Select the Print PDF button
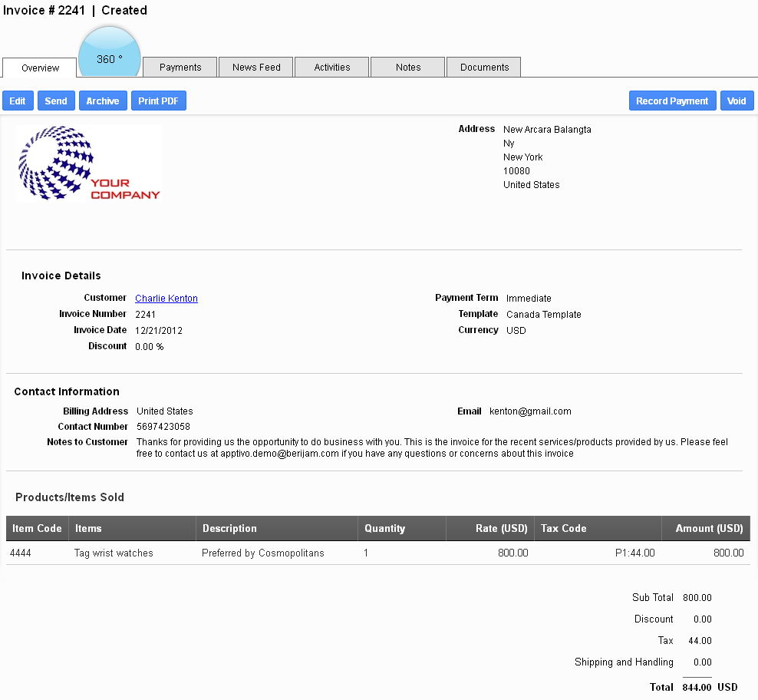Viewport: 758px width, 700px height. 158,100
